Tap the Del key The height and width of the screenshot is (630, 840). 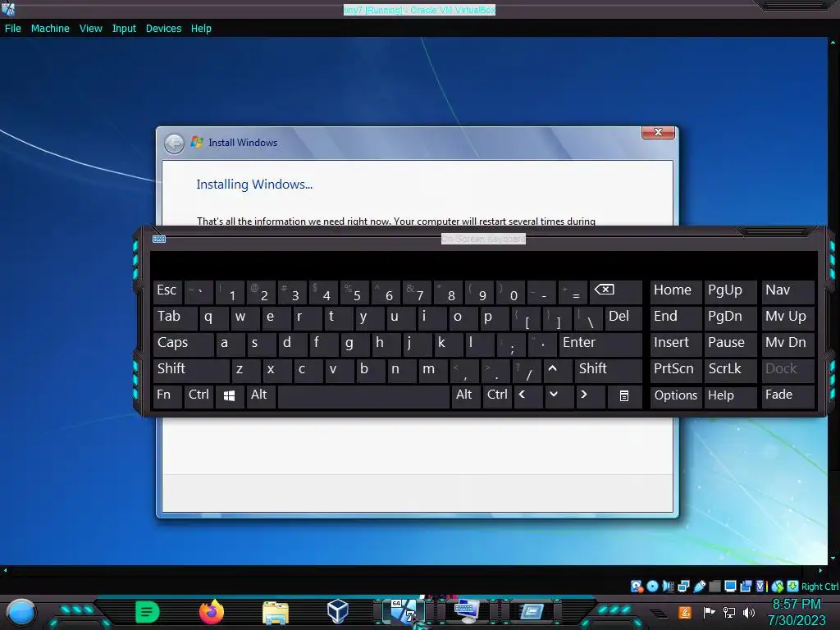tap(623, 318)
